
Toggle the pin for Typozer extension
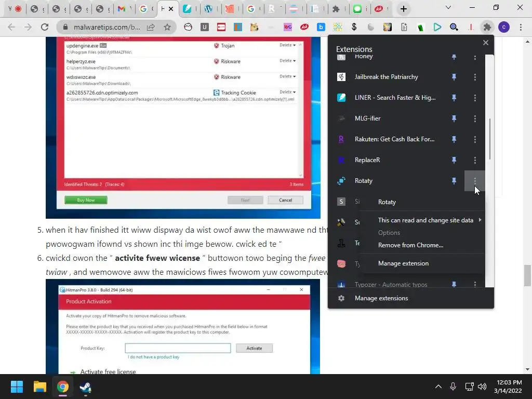tap(454, 284)
